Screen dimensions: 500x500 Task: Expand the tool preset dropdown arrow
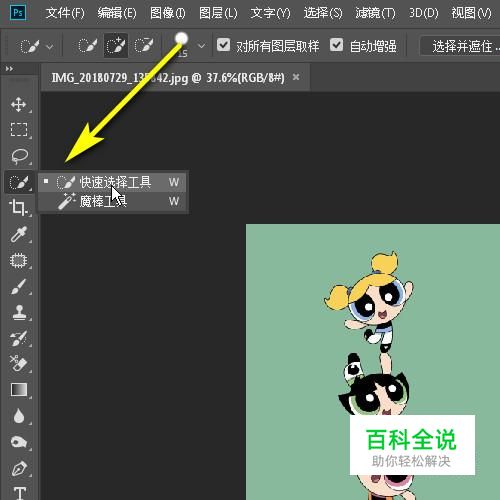coord(50,47)
